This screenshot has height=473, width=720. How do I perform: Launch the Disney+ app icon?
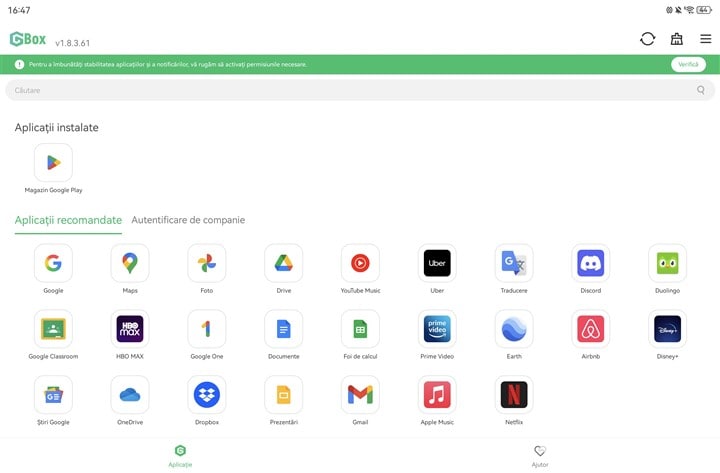pyautogui.click(x=667, y=329)
